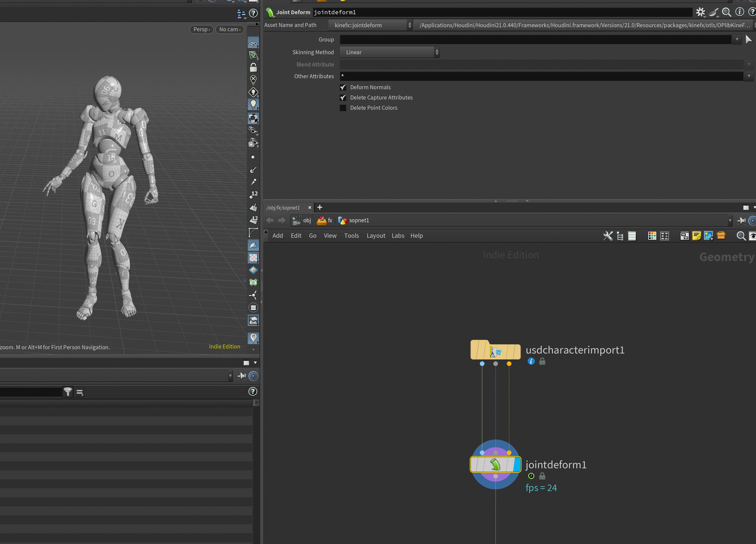Show the tree view of nodes
The height and width of the screenshot is (544, 756).
click(x=620, y=236)
